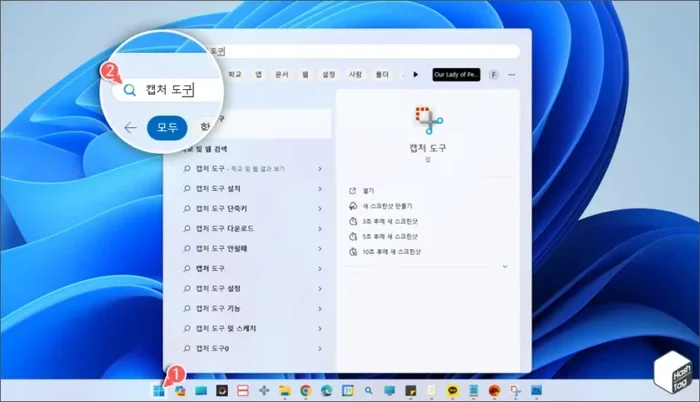Open Photoshop from the taskbar
The width and height of the screenshot is (700, 402).
coord(537,391)
